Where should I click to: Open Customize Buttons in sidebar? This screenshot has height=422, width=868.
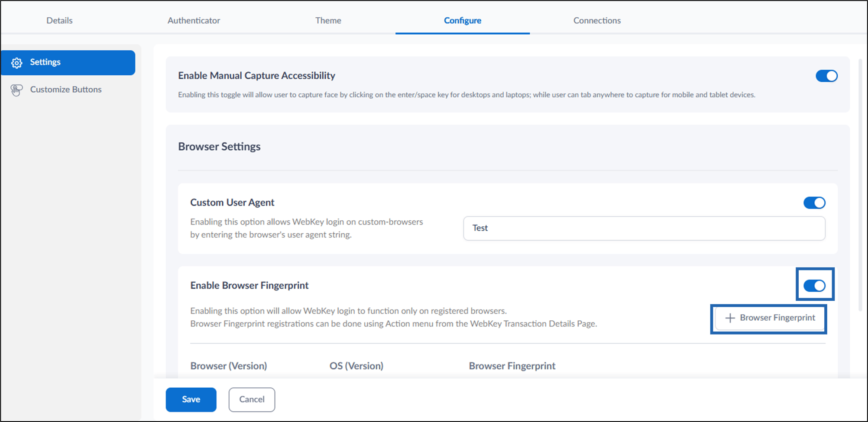coord(66,90)
